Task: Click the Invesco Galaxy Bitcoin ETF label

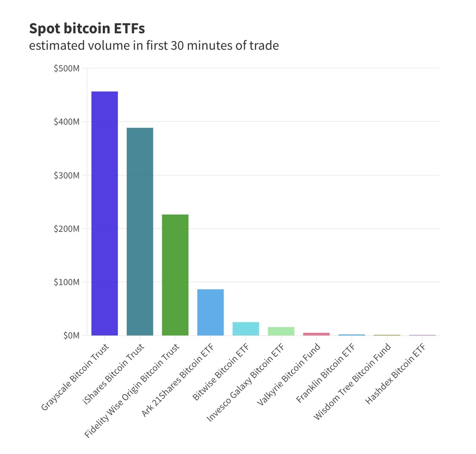Action: pos(246,383)
